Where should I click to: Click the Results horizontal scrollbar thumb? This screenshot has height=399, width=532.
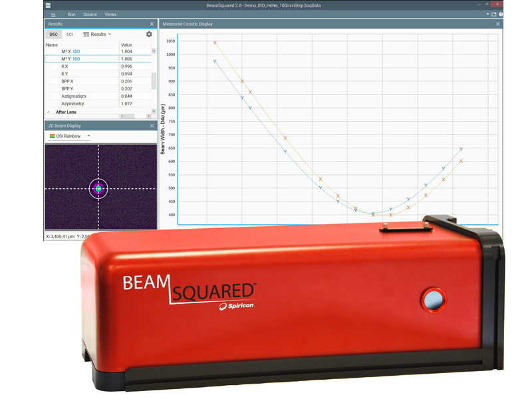tap(130, 116)
